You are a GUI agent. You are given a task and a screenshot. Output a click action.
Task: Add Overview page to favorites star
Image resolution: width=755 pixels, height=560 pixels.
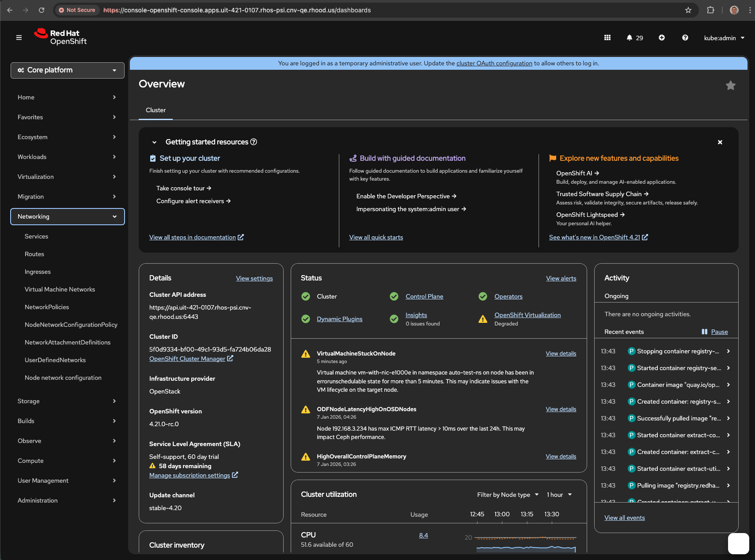(730, 85)
